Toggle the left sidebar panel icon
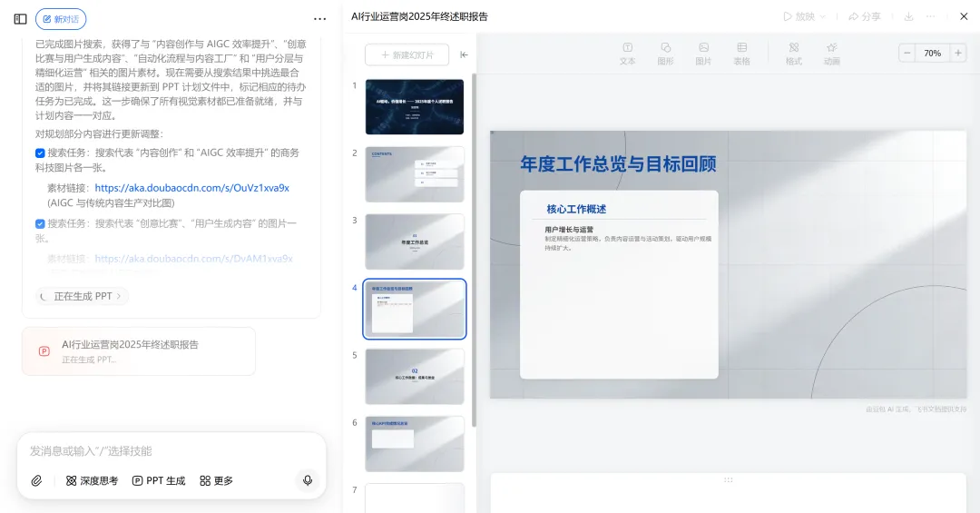The image size is (980, 513). [21, 19]
